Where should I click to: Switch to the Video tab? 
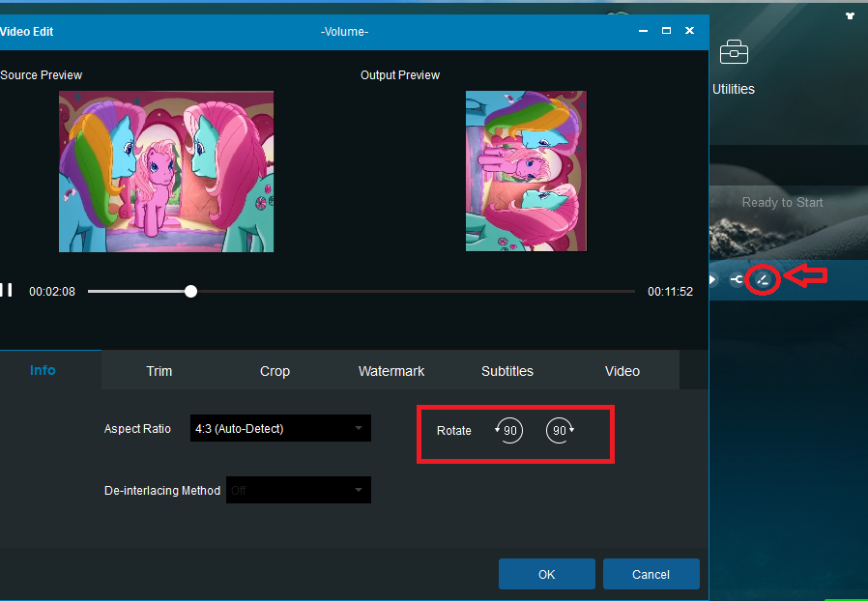click(622, 371)
